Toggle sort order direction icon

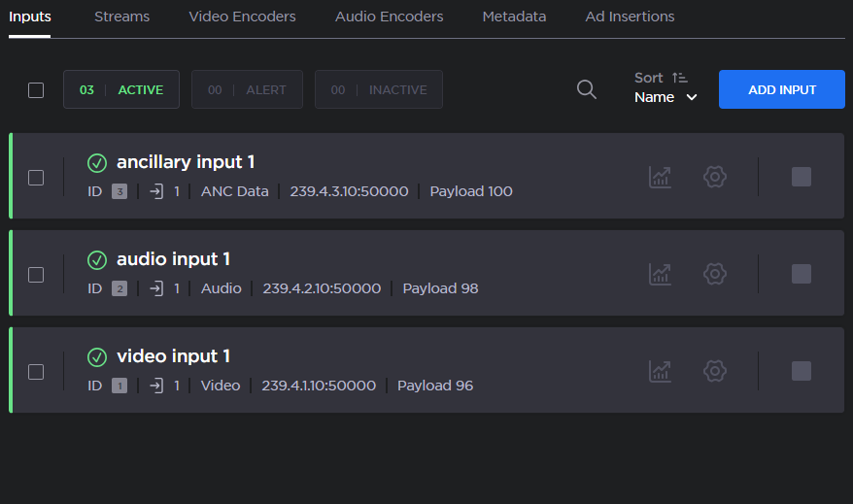pos(680,78)
